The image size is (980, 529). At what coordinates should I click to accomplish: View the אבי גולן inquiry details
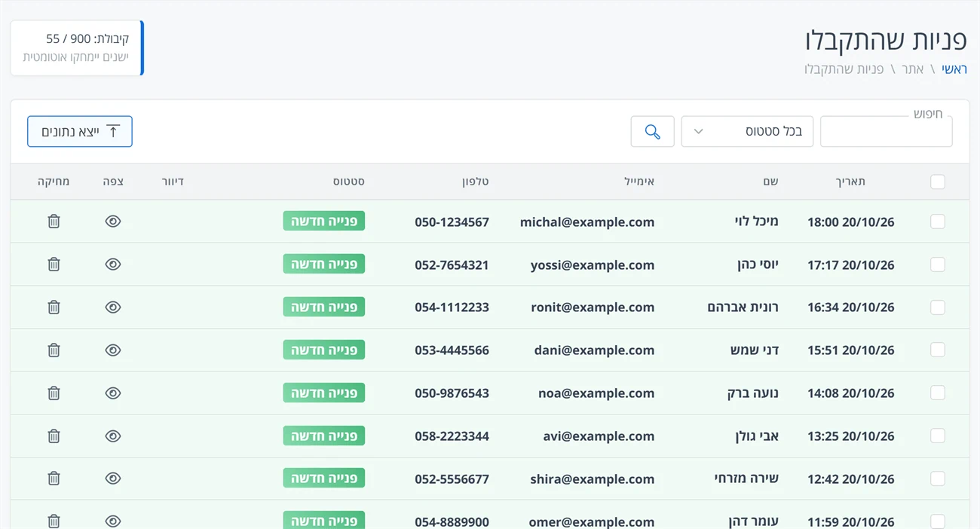coord(113,436)
